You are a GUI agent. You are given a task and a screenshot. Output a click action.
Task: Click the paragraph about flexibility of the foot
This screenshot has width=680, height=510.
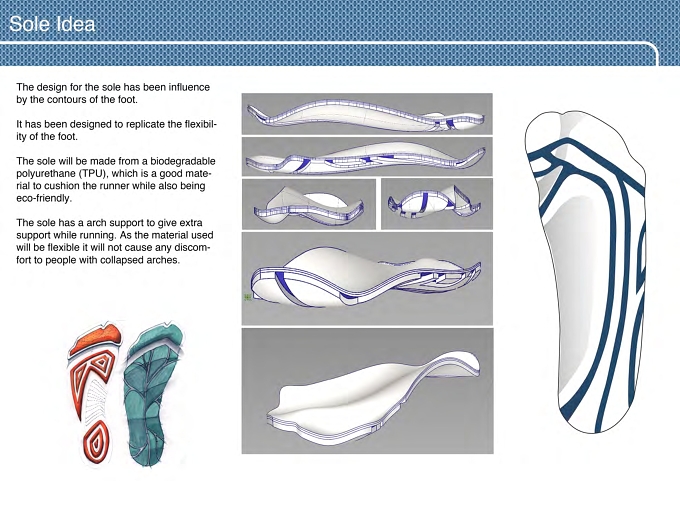[x=116, y=130]
